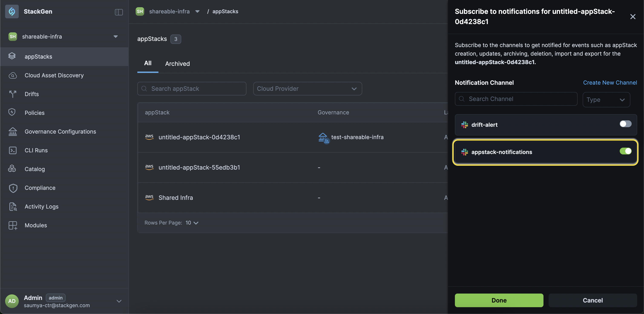This screenshot has width=644, height=314.
Task: Click the Catalog cubes icon
Action: [x=12, y=169]
